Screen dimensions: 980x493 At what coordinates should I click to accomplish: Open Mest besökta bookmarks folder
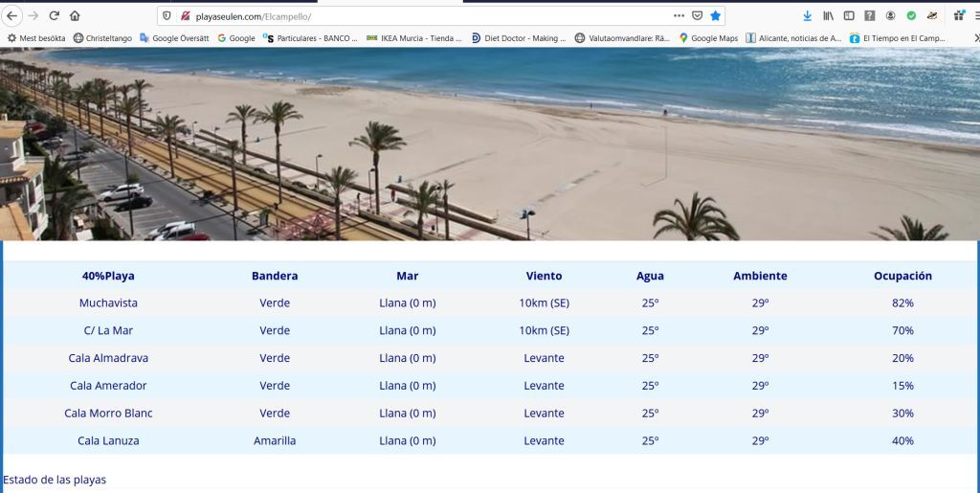36,38
